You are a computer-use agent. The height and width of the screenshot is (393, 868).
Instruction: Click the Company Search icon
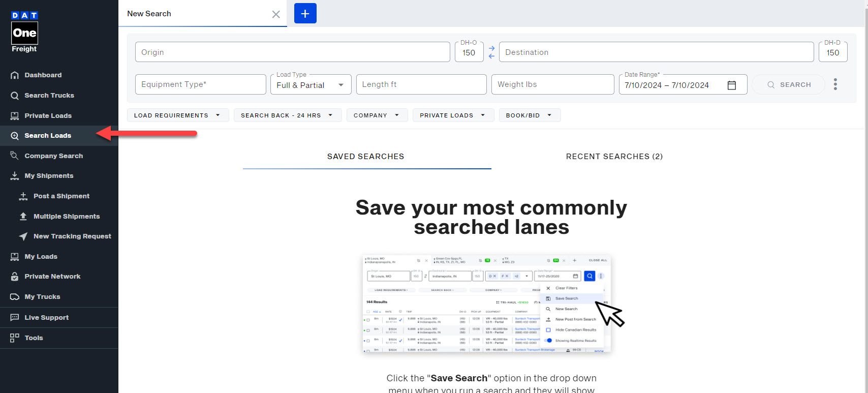[x=15, y=156]
